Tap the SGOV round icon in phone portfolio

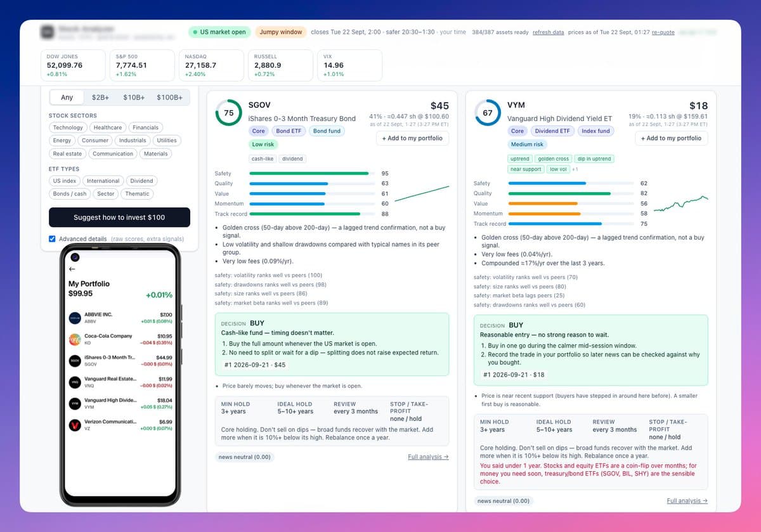(x=74, y=361)
